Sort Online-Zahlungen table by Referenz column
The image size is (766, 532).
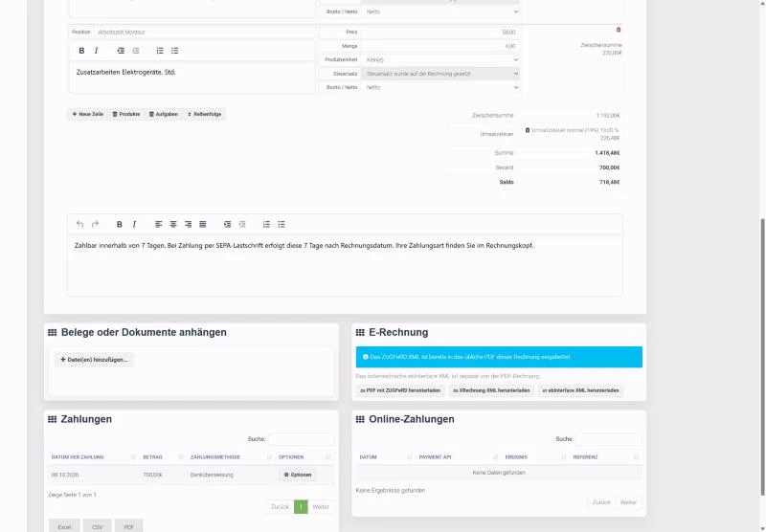(606, 457)
